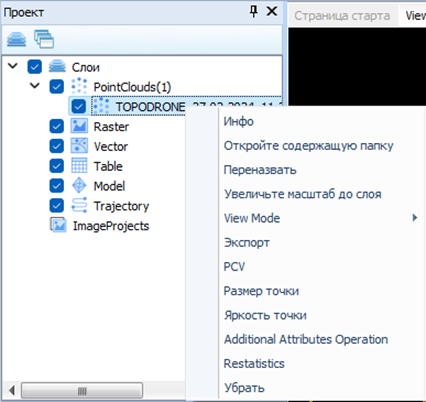Select Откройте содержащую папку
The image size is (426, 402).
pyautogui.click(x=308, y=146)
